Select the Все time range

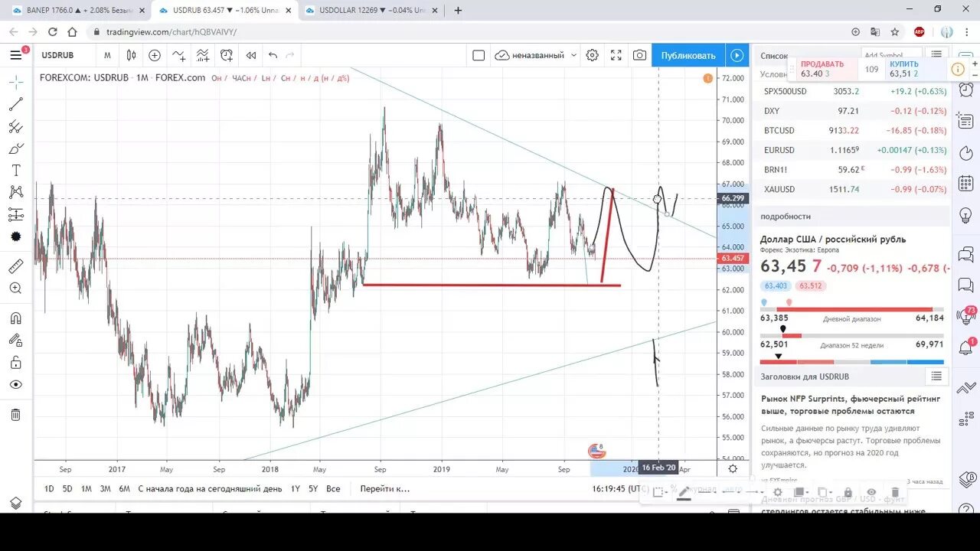point(333,488)
